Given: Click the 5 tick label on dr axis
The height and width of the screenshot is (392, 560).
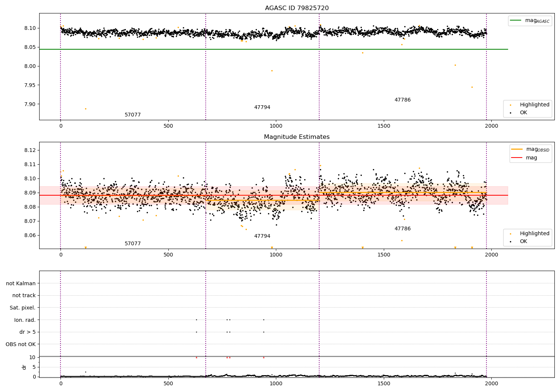Looking at the screenshot, I should click(34, 367).
